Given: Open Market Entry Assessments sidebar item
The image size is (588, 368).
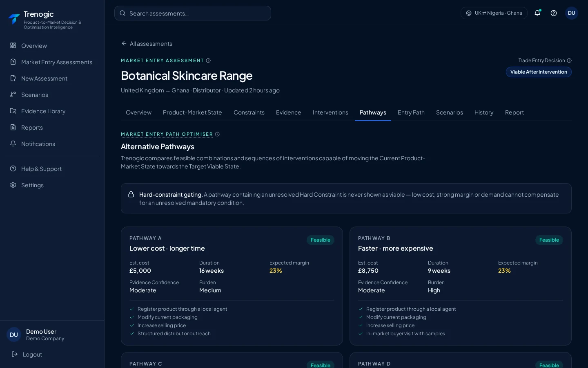Looking at the screenshot, I should 52,62.
